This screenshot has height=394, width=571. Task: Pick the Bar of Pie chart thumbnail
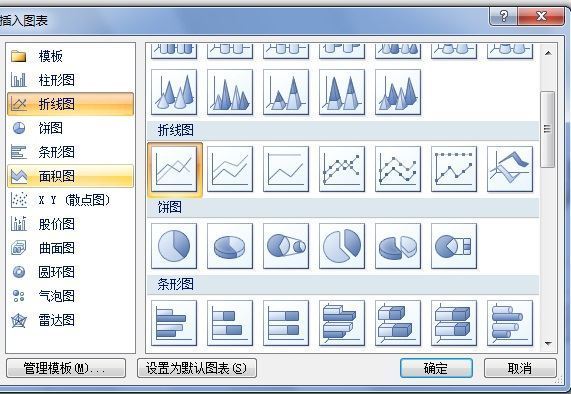pos(454,246)
